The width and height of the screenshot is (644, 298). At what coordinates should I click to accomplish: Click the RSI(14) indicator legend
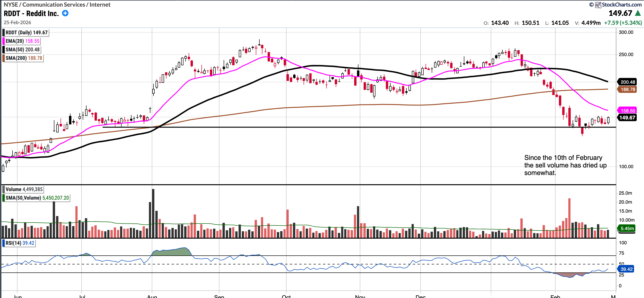tap(13, 243)
